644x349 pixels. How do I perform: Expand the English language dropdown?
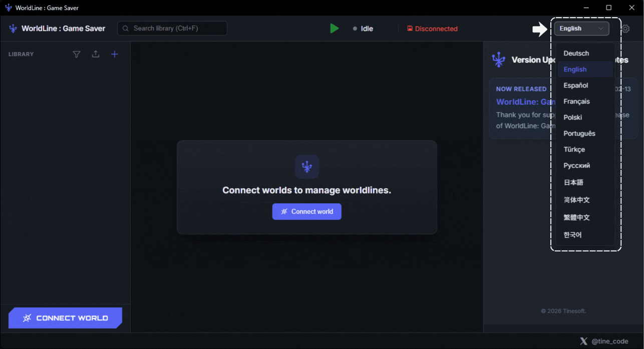click(581, 29)
